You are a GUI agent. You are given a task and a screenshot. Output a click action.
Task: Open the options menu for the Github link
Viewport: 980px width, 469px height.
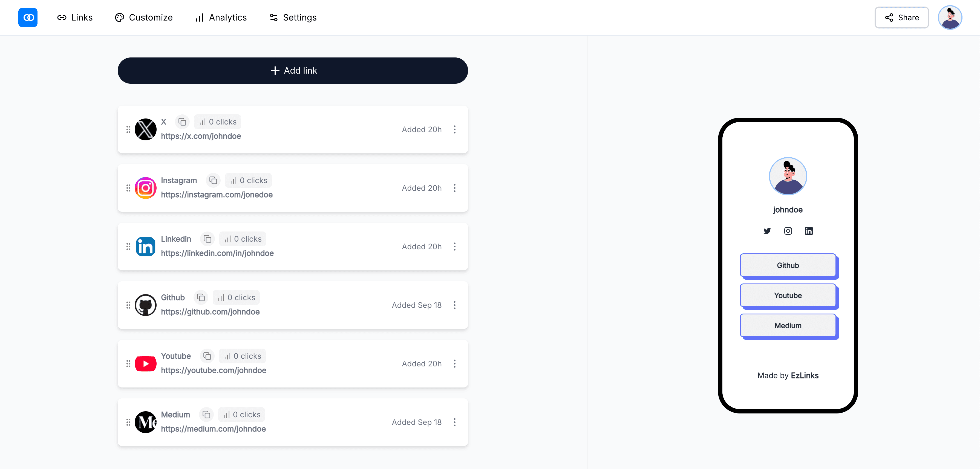pos(455,305)
